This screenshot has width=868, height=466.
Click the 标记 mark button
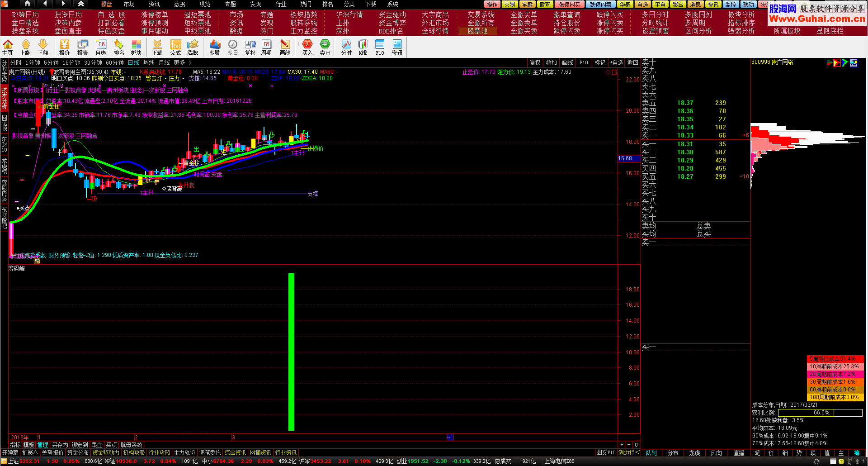[x=600, y=63]
